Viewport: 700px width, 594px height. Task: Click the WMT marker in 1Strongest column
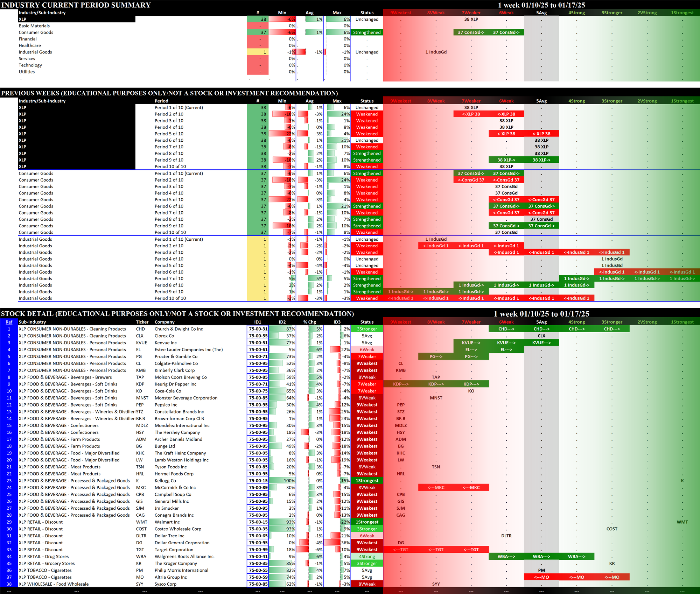682,522
